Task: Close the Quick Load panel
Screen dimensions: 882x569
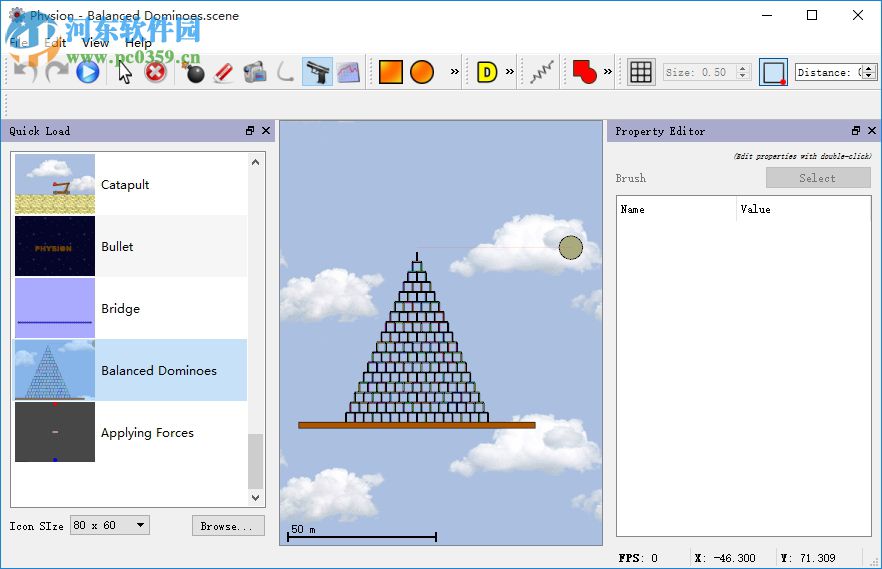Action: [266, 130]
